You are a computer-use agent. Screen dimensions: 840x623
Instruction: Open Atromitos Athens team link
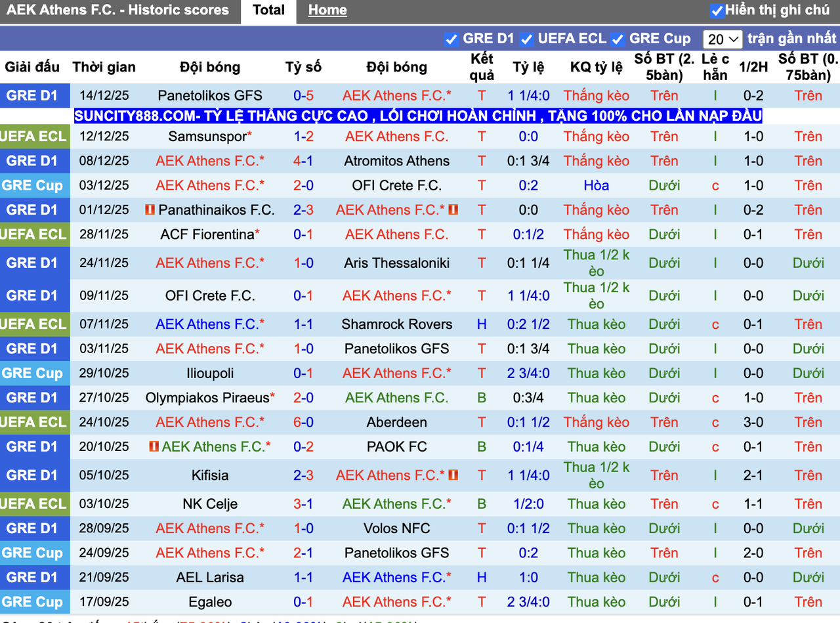(397, 161)
